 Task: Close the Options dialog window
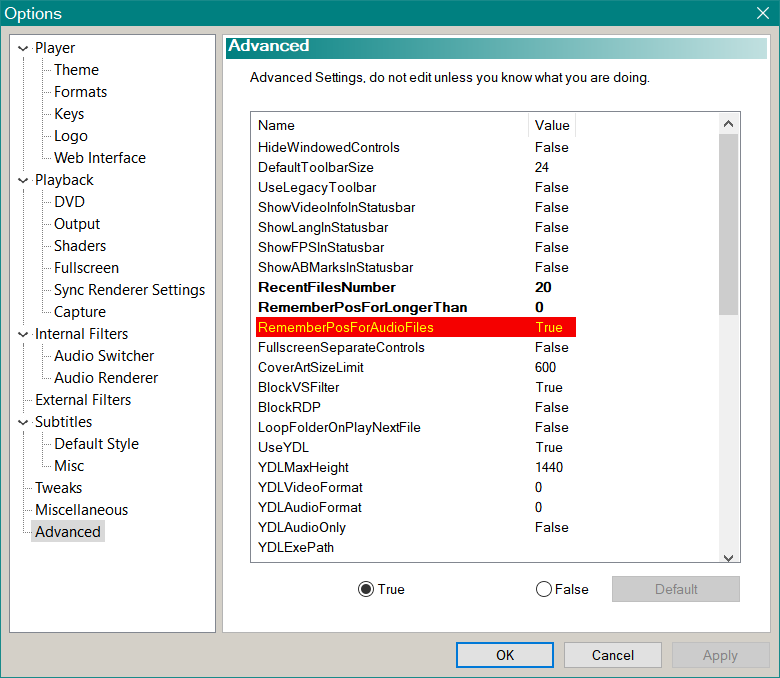tap(762, 13)
